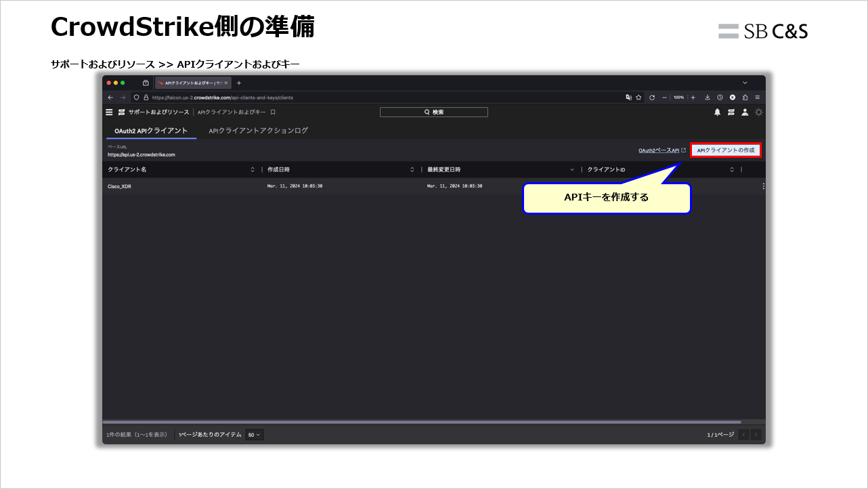The image size is (868, 489).
Task: Open the browser downloads icon
Action: (708, 98)
